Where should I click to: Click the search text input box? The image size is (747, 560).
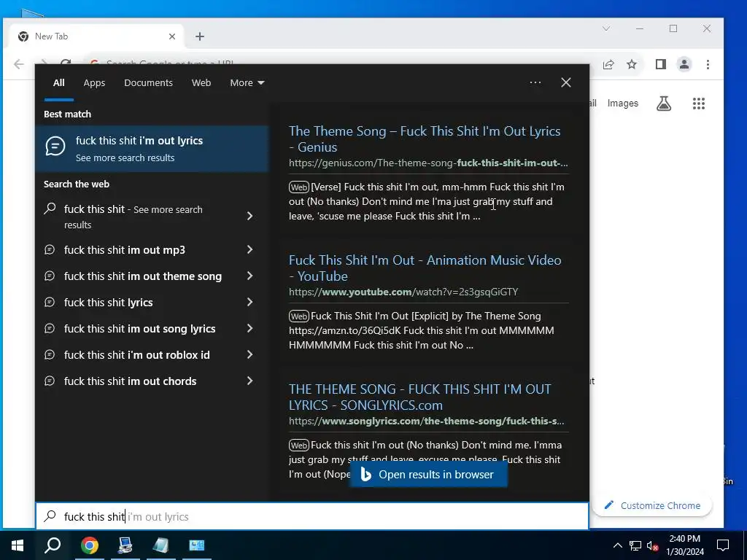pyautogui.click(x=312, y=516)
